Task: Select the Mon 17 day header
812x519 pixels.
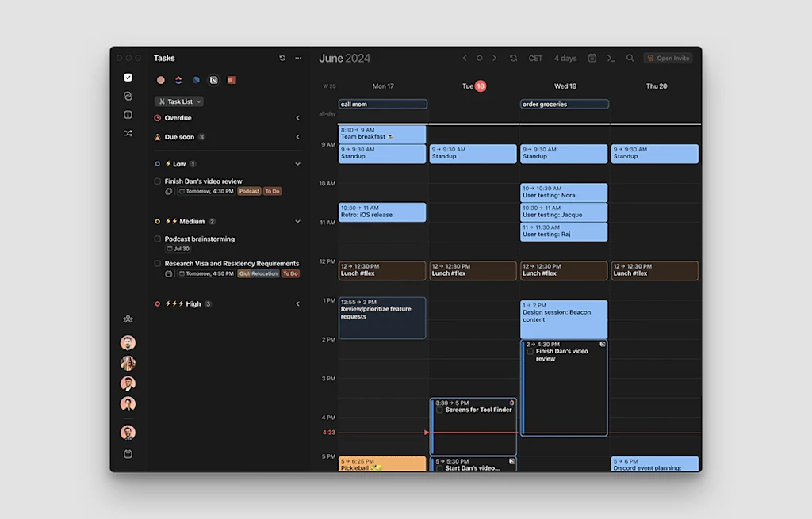Action: click(383, 86)
